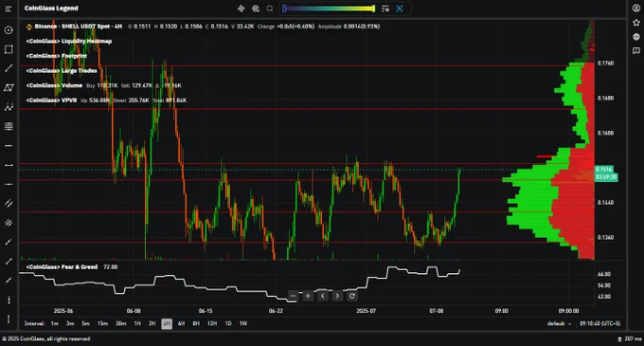Viewport: 644px width, 346px height.
Task: Click the search magnifier icon in top toolbar
Action: [x=269, y=9]
